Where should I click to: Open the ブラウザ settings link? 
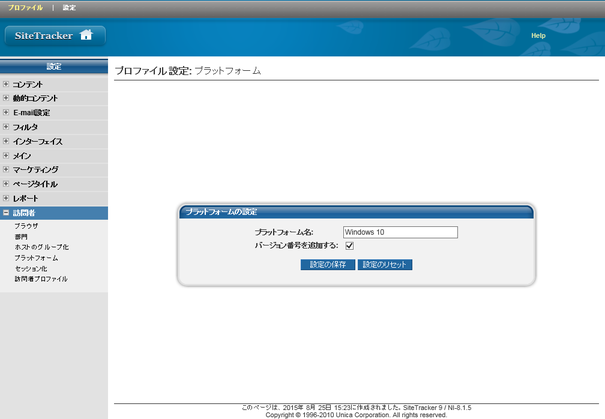click(x=26, y=226)
